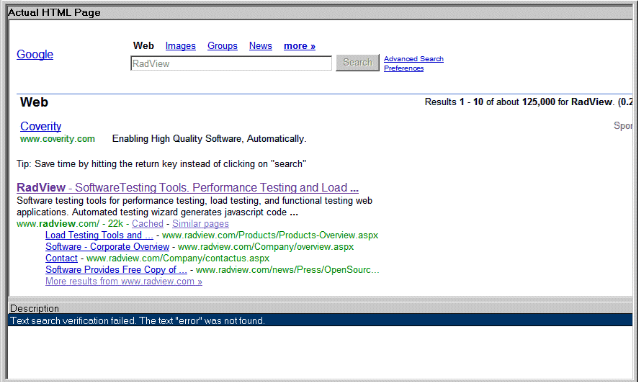Click the Company/contactus.aspx URL text
This screenshot has width=639, height=382.
178,258
